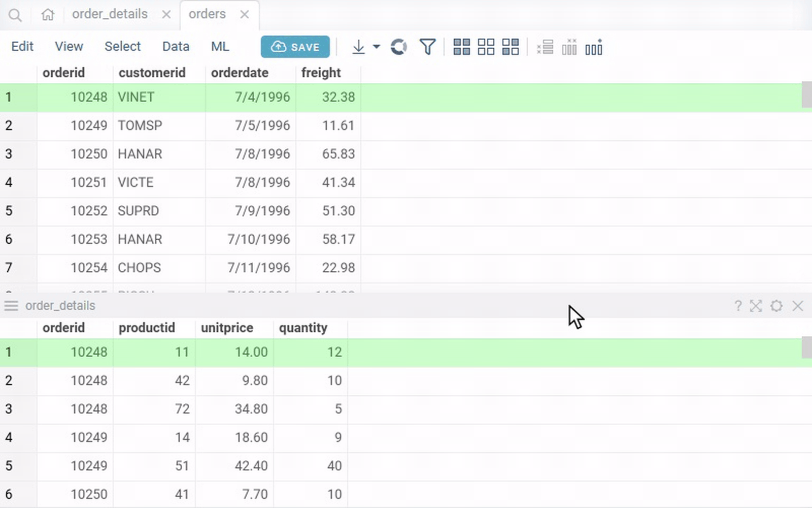Click the orders table vertical scrollbar thumb

click(x=806, y=94)
